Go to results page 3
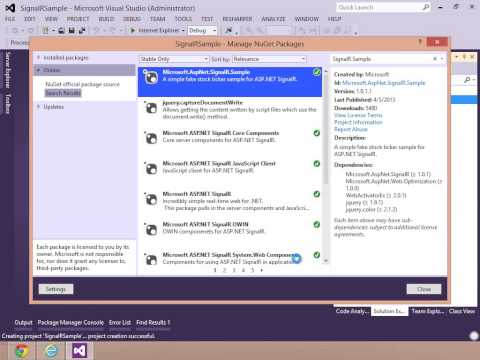Viewport: 480px width, 360px height. point(234,270)
